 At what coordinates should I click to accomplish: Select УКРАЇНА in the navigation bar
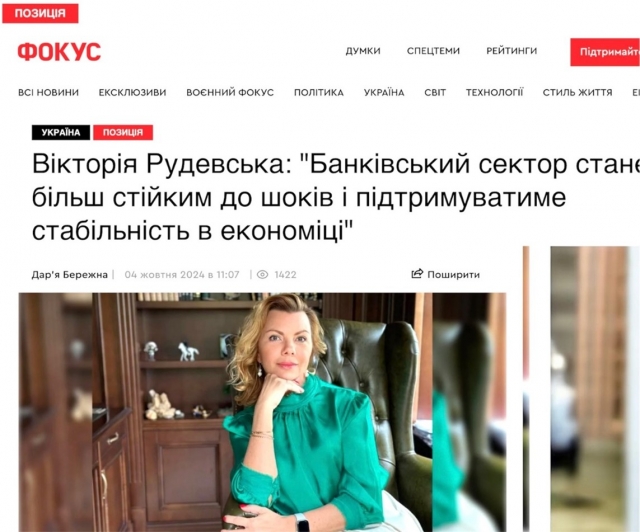tap(384, 93)
